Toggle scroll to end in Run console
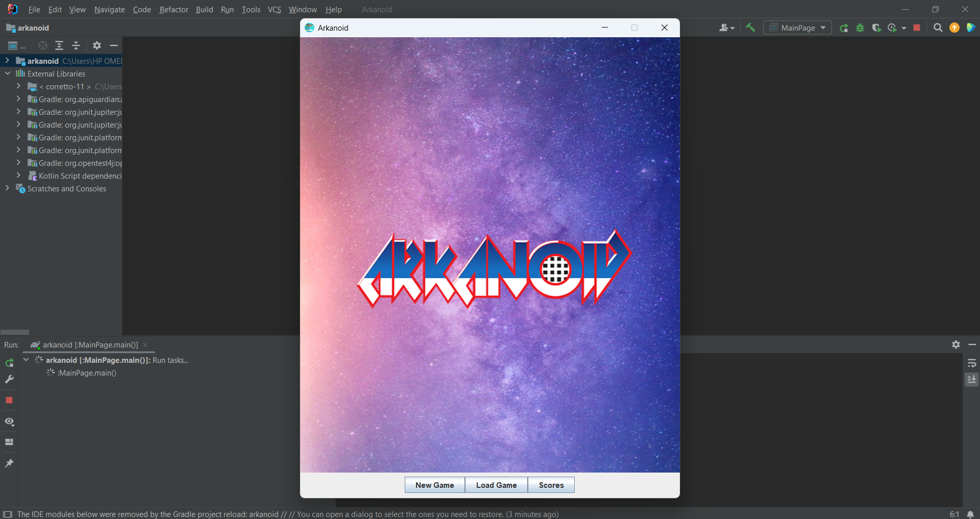 pyautogui.click(x=972, y=379)
